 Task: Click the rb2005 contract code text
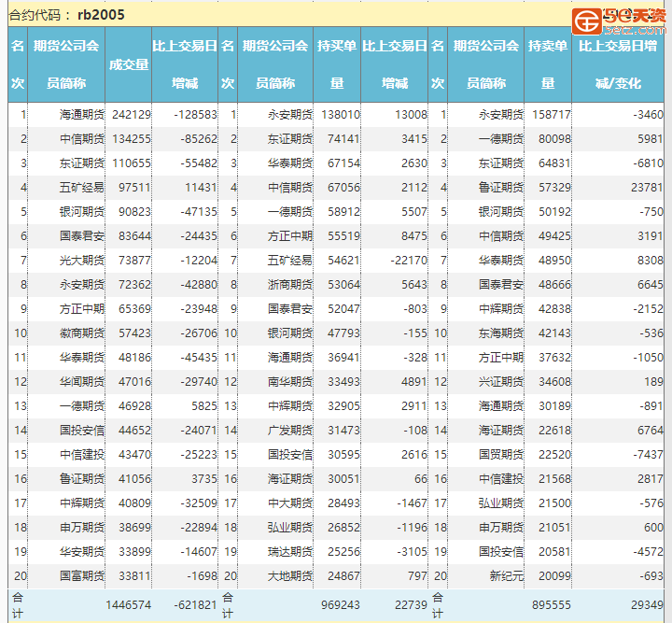(x=101, y=15)
